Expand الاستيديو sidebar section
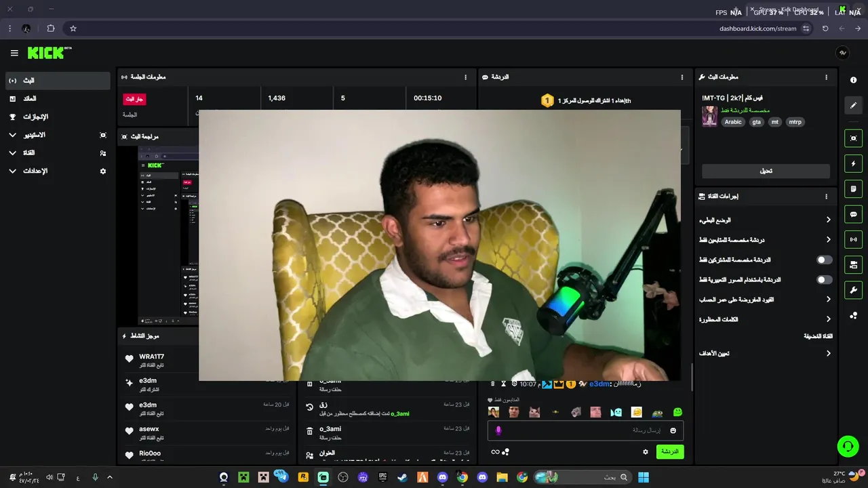This screenshot has width=868, height=488. click(x=58, y=135)
